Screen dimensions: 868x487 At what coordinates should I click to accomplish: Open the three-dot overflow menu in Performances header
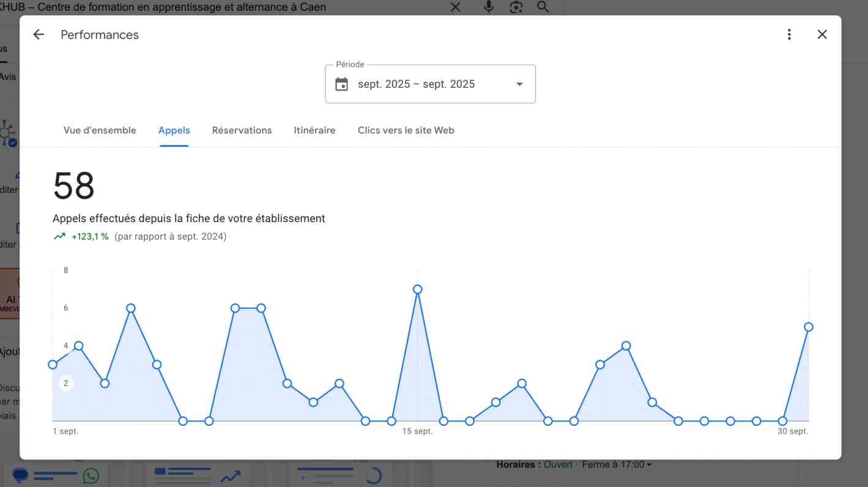pyautogui.click(x=789, y=34)
